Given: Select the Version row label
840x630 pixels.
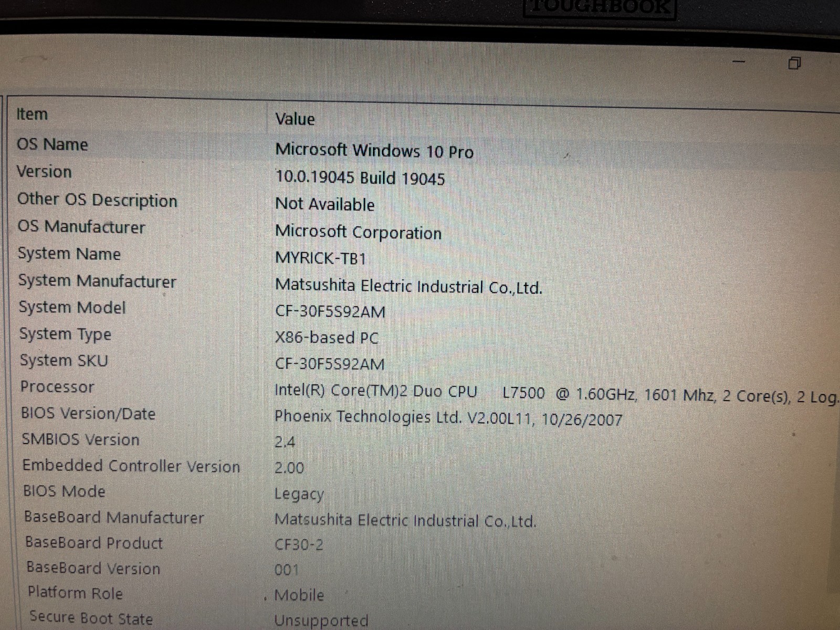Looking at the screenshot, I should 44,172.
